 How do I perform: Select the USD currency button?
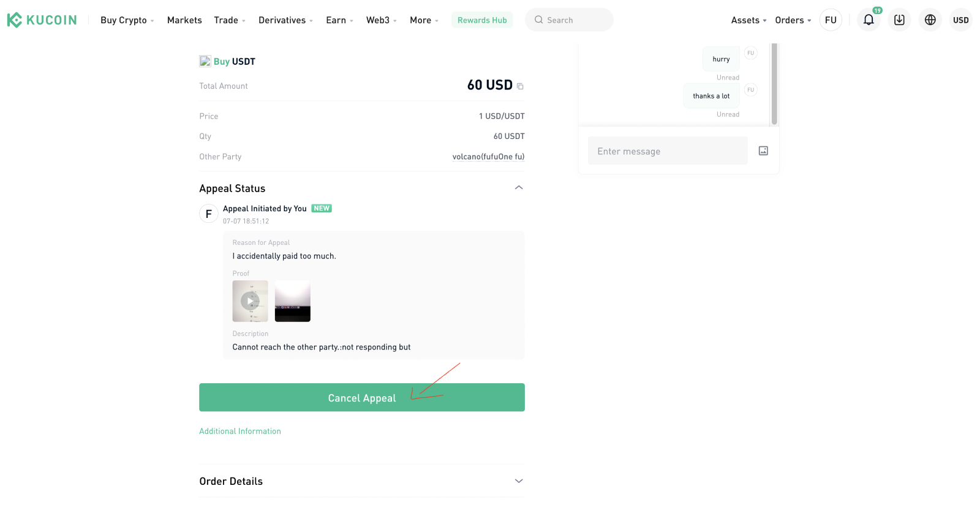961,20
